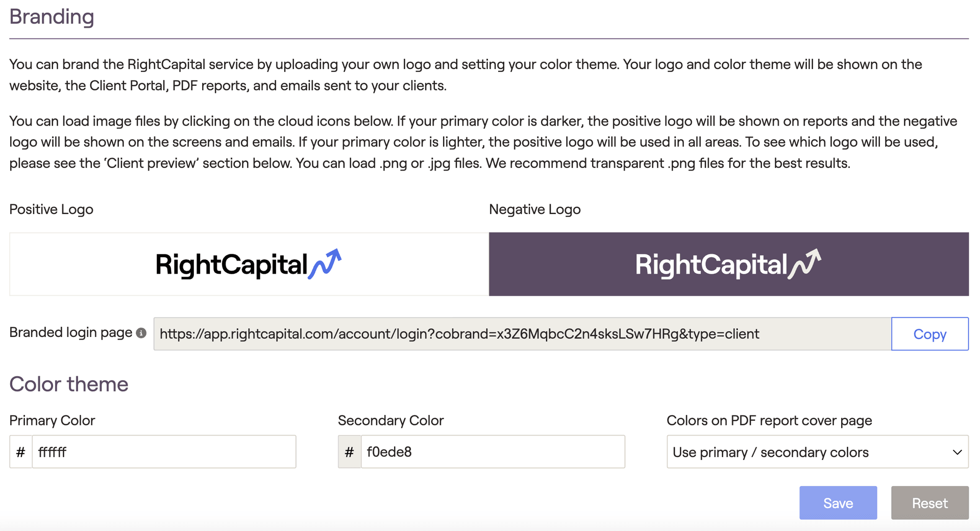This screenshot has height=531, width=980.
Task: Open the Colors on PDF report cover page dropdown
Action: [x=817, y=452]
